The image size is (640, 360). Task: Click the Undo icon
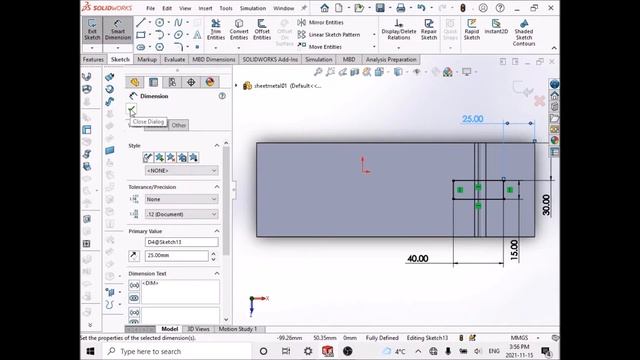(x=421, y=8)
